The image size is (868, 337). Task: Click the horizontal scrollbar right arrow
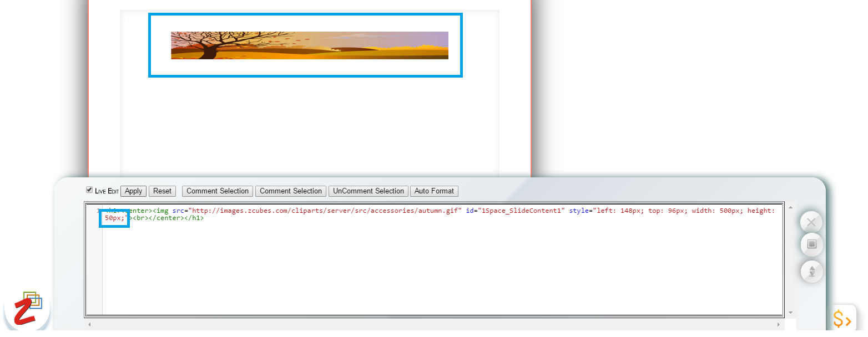click(778, 325)
